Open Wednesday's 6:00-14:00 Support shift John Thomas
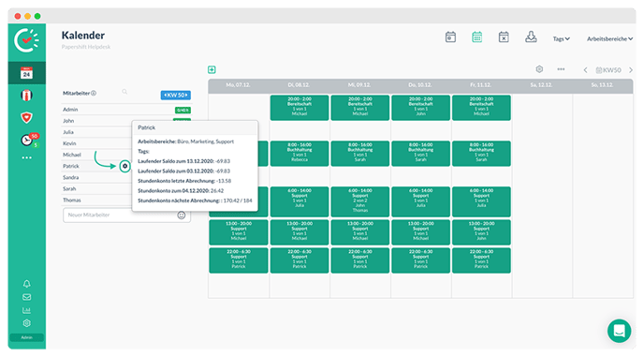 tap(360, 201)
